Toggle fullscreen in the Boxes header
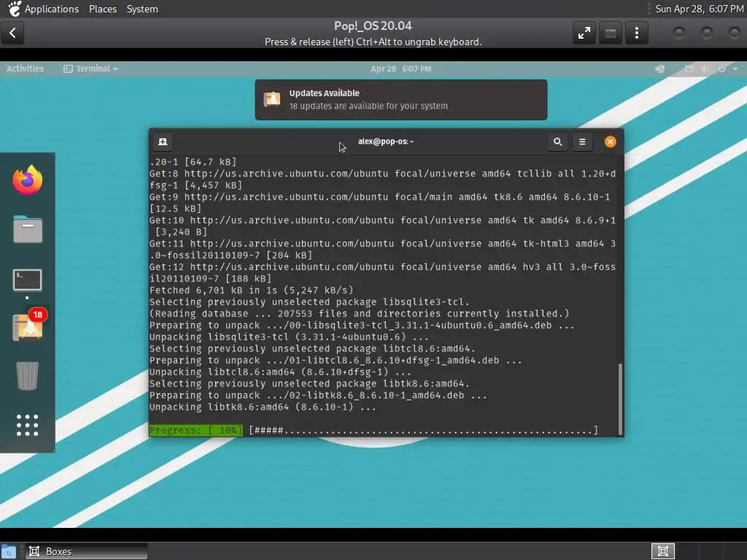The height and width of the screenshot is (560, 747). (x=584, y=33)
